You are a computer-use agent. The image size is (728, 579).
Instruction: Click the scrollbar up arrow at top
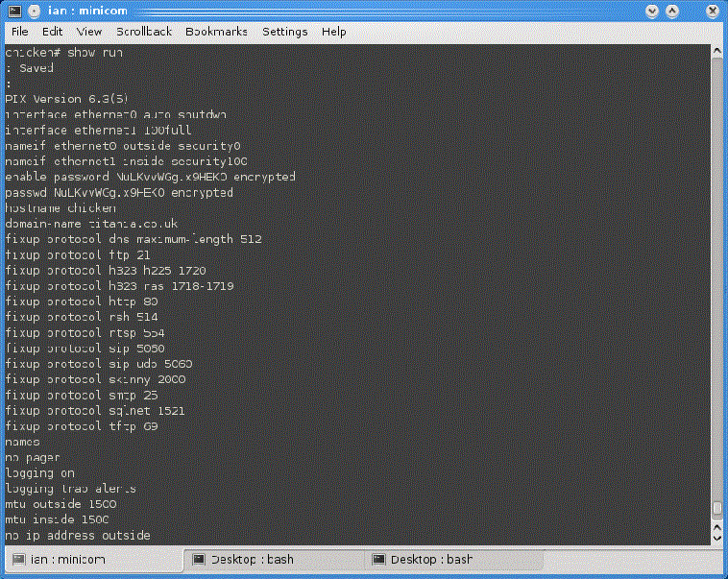[717, 51]
